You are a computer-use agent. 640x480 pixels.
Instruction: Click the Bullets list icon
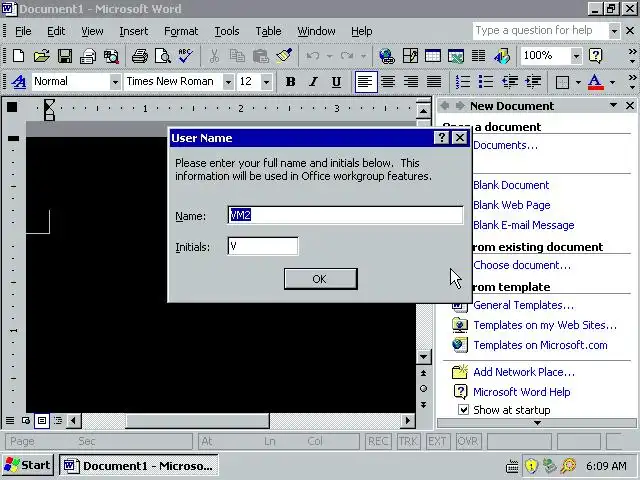click(486, 82)
